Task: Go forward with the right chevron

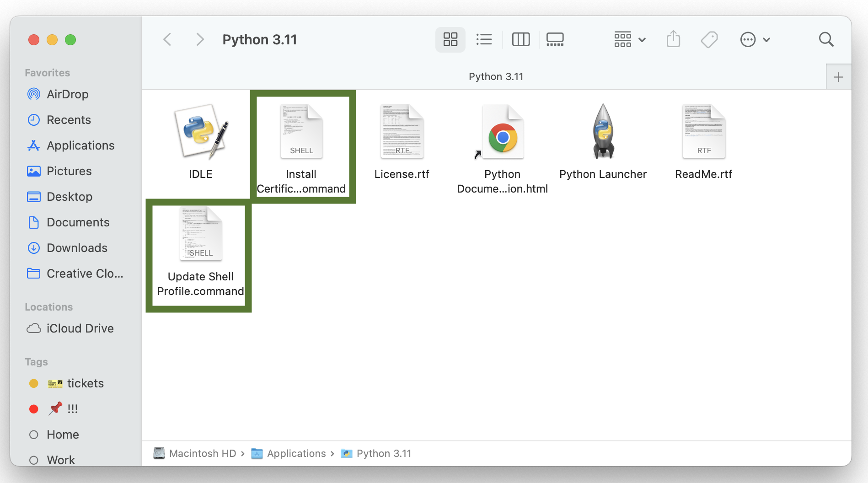Action: click(200, 40)
